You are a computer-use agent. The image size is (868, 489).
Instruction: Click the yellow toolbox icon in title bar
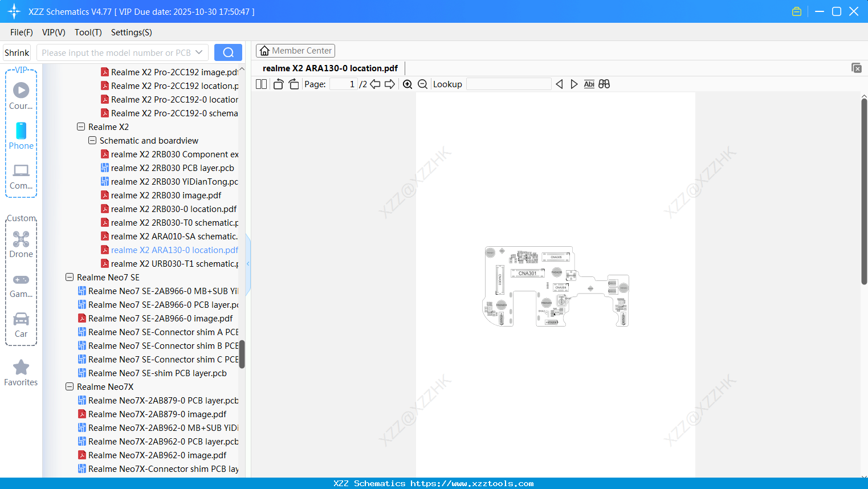click(797, 11)
